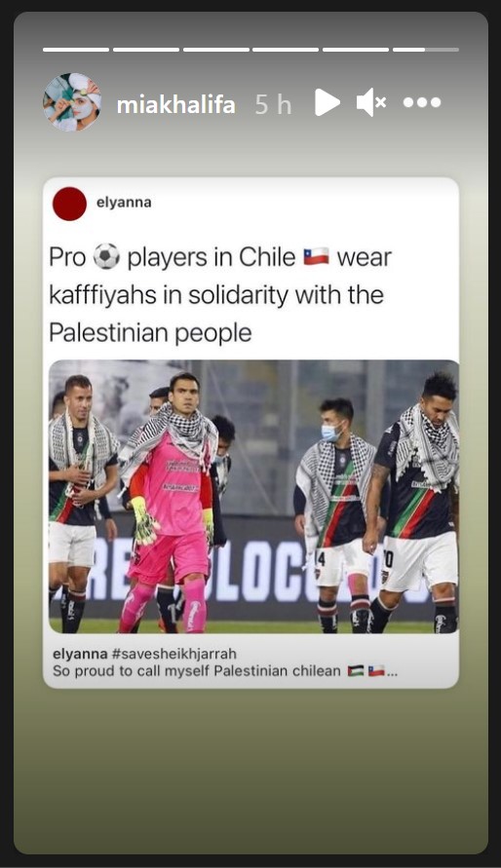Jump to the first story progress segment
Viewport: 501px width, 868px height.
coord(76,50)
